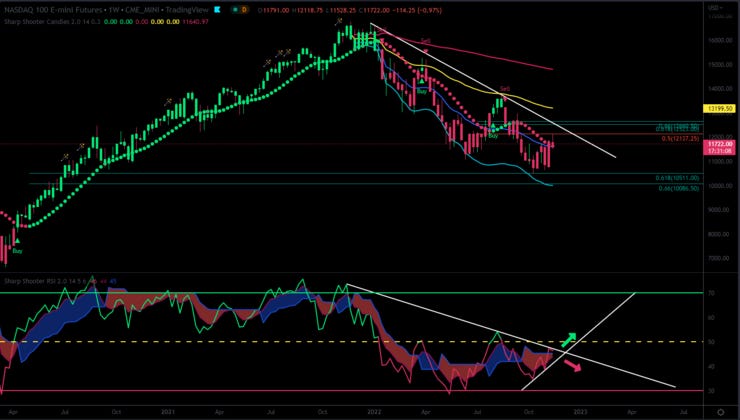Click the open price value O 11791.00
Image resolution: width=740 pixels, height=420 pixels.
point(273,10)
